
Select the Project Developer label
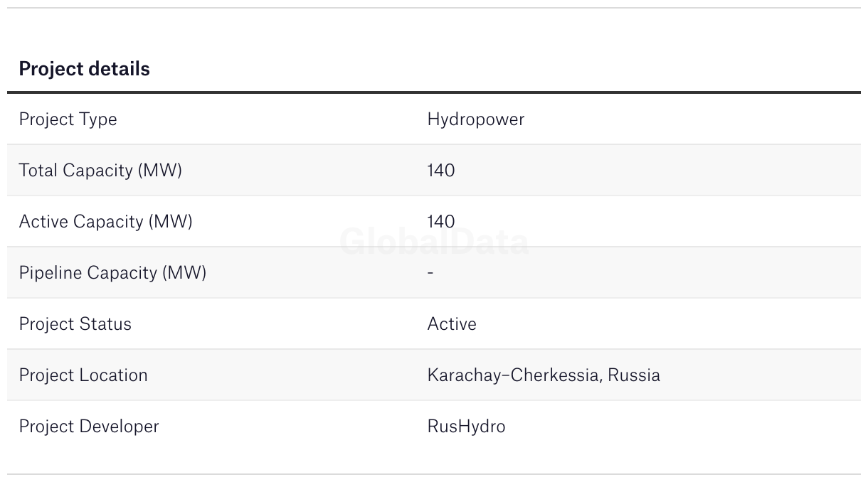pos(89,427)
